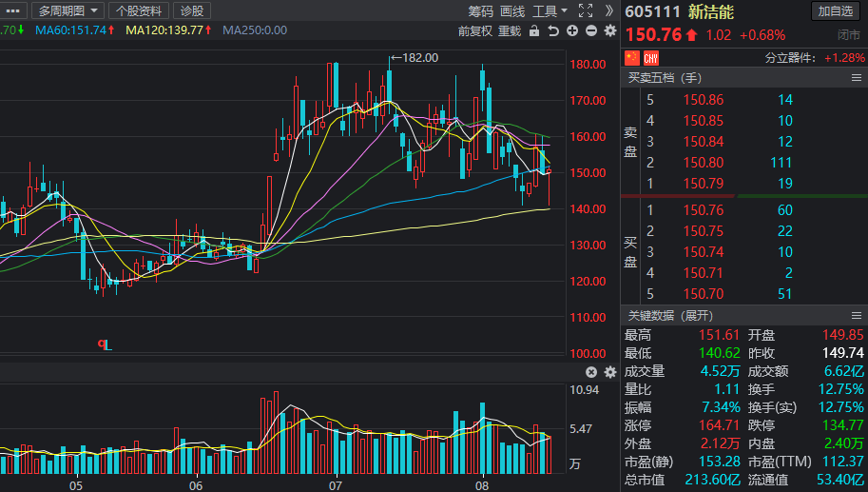
Task: Click the 筹码 button
Action: (480, 10)
